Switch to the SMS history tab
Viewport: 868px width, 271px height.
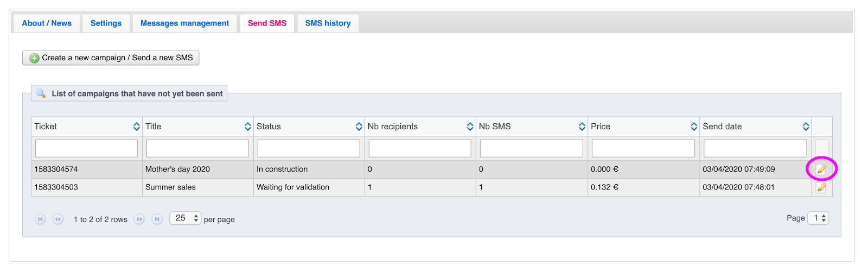tap(328, 23)
